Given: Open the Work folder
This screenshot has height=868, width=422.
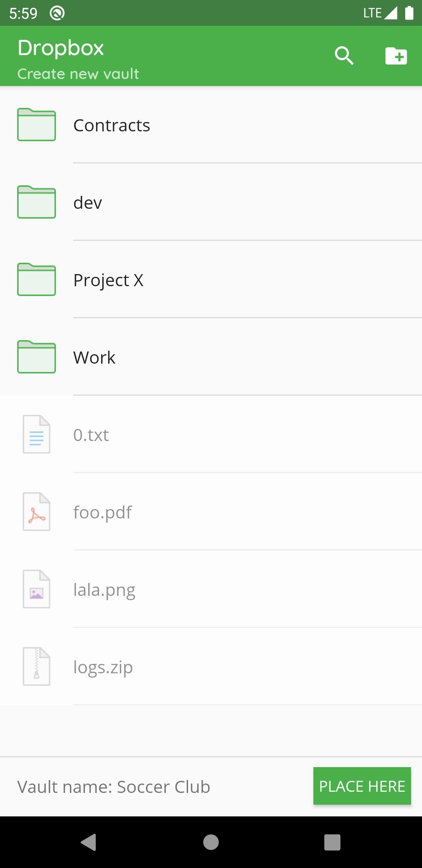Looking at the screenshot, I should click(211, 357).
